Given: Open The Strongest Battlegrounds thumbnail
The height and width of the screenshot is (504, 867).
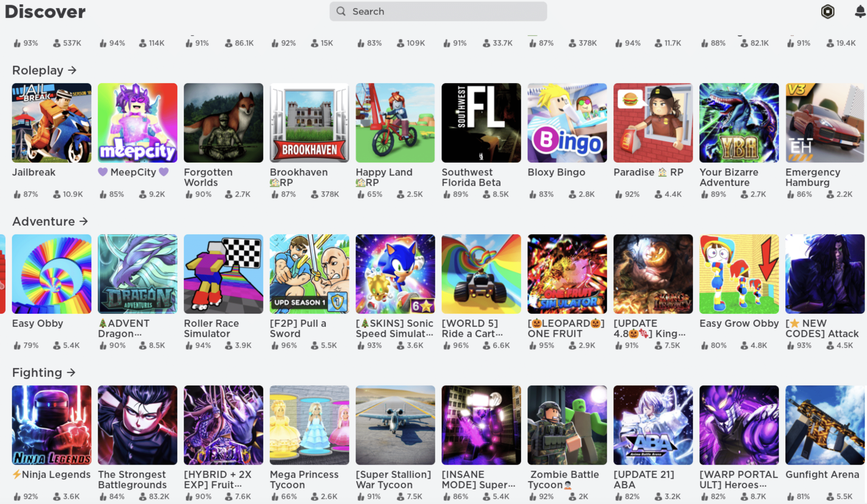Looking at the screenshot, I should click(x=138, y=425).
